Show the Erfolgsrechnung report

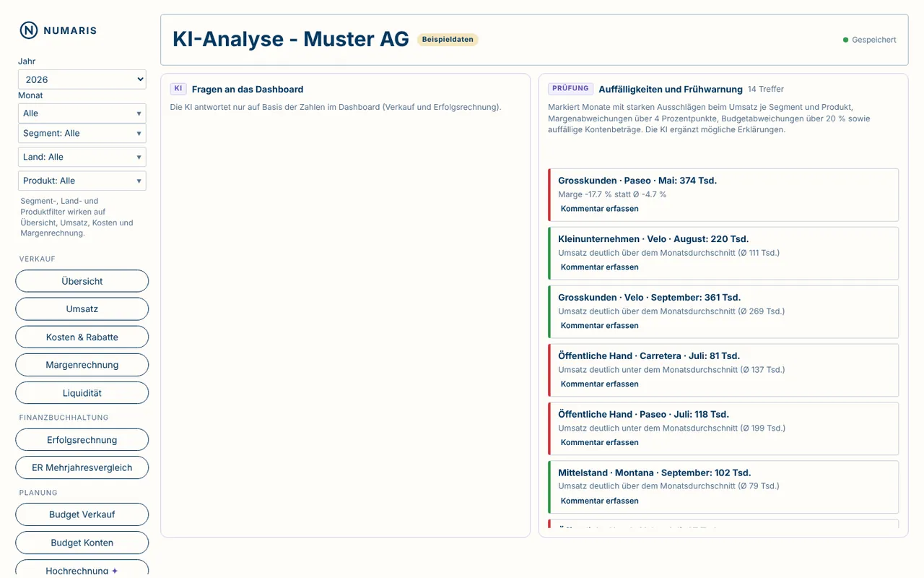point(82,440)
